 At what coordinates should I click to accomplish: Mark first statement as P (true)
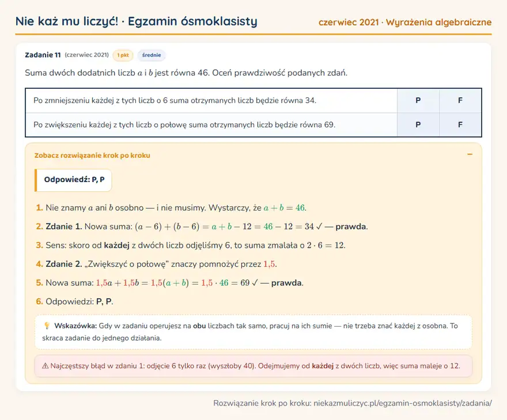click(x=418, y=101)
